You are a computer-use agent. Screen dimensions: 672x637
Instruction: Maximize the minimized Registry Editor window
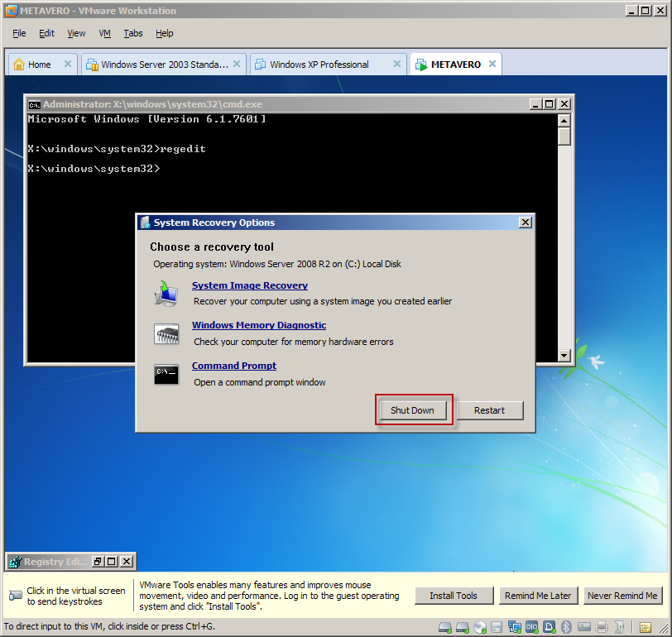[112, 561]
